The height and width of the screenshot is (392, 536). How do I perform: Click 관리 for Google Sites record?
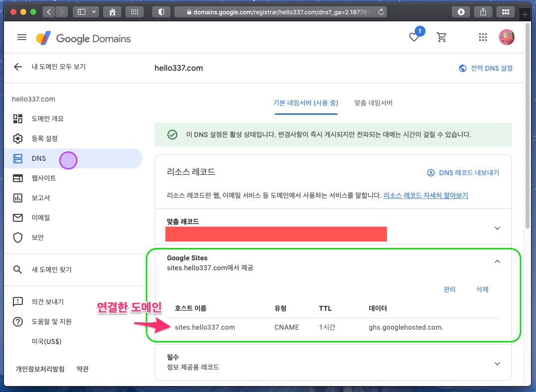(449, 290)
